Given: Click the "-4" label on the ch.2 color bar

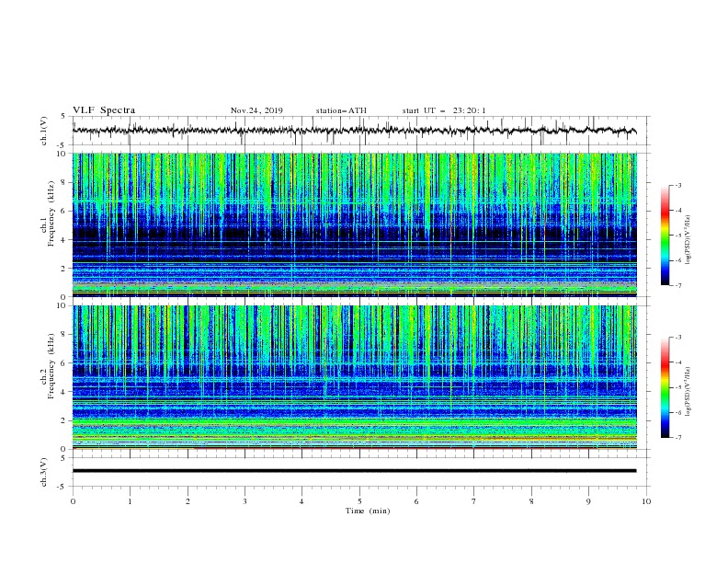Looking at the screenshot, I should pyautogui.click(x=677, y=362).
